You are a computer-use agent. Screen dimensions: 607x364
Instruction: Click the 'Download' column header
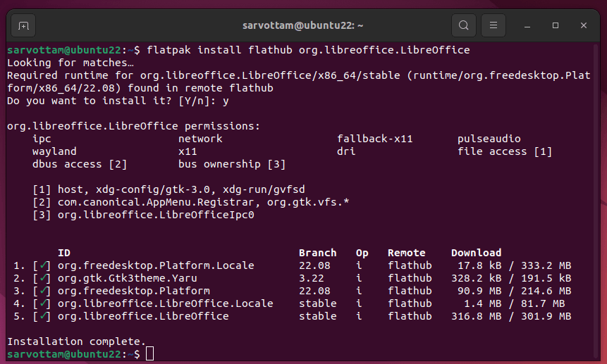(x=476, y=253)
